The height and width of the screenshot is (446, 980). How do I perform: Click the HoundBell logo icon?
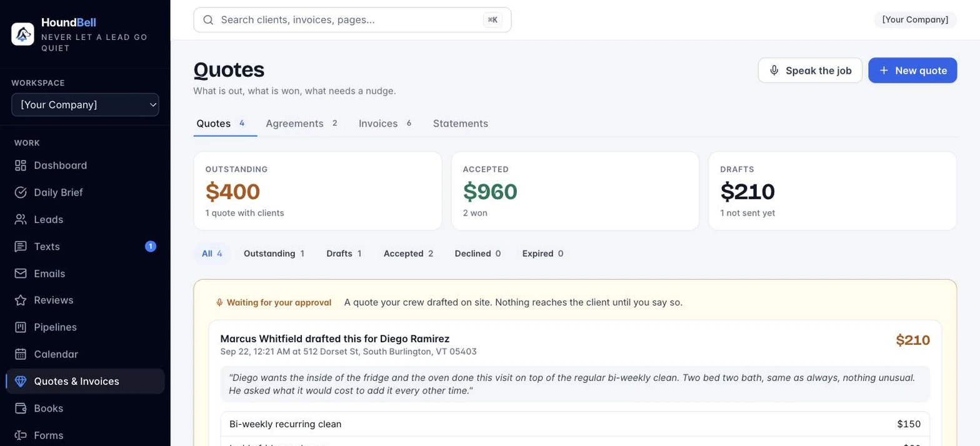(22, 34)
